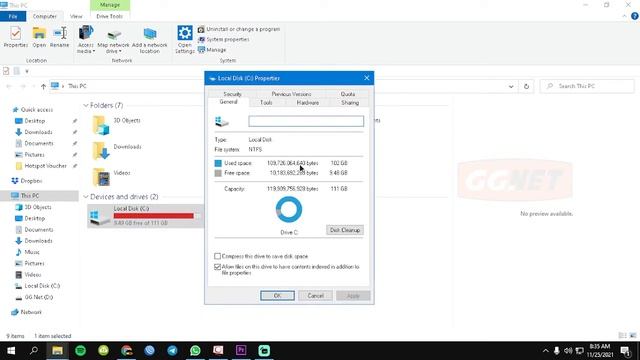Switch to the Drive Tools ribbon tab

click(109, 16)
